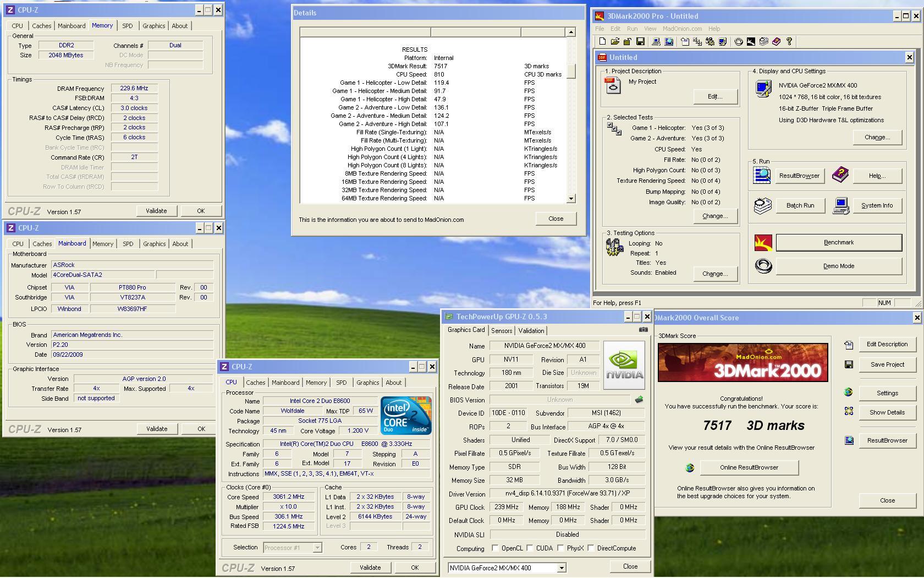Viewport: 924px width, 578px height.
Task: Click the Intel Core 2 Duo badge in CPU-Z
Action: point(406,416)
